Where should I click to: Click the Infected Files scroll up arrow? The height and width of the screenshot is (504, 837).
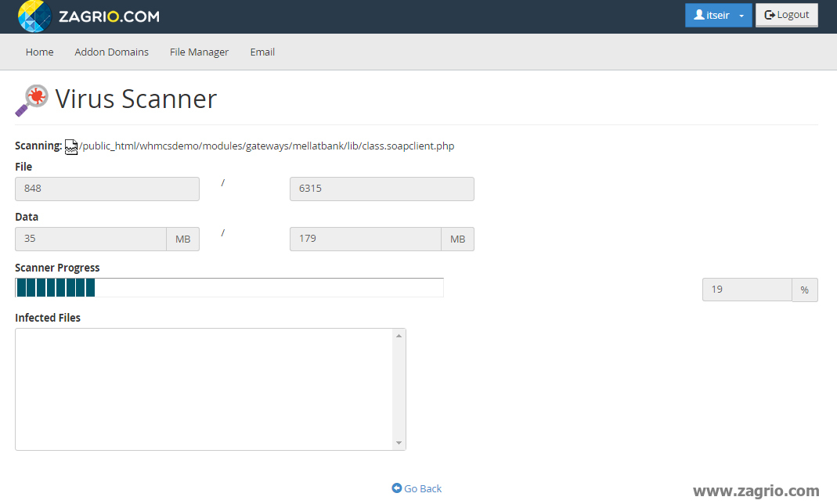(399, 336)
